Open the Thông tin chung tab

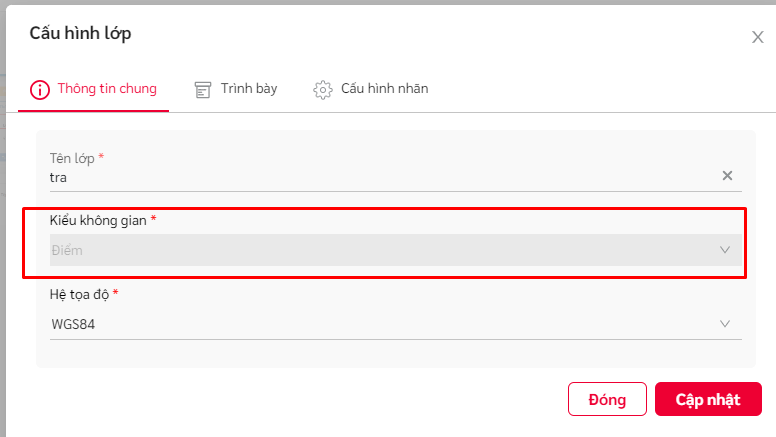coord(94,89)
